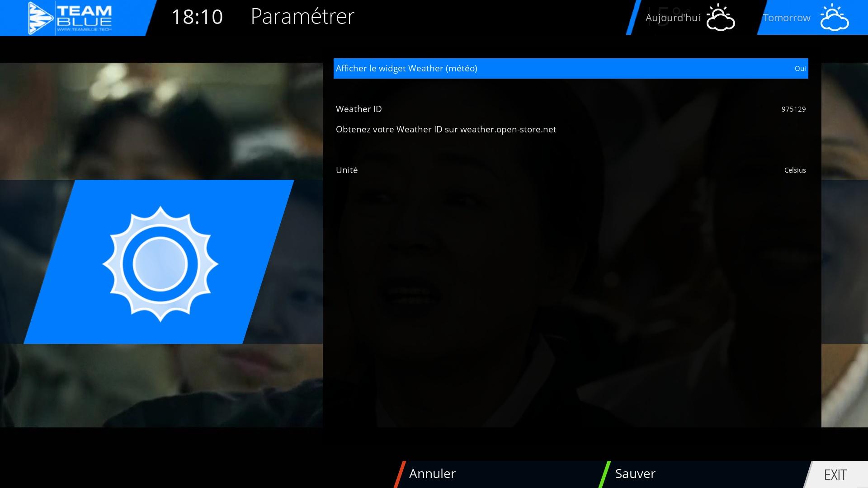Image resolution: width=868 pixels, height=488 pixels.
Task: Click the 'Obtenez votre Weather ID' hint line
Action: click(x=446, y=130)
